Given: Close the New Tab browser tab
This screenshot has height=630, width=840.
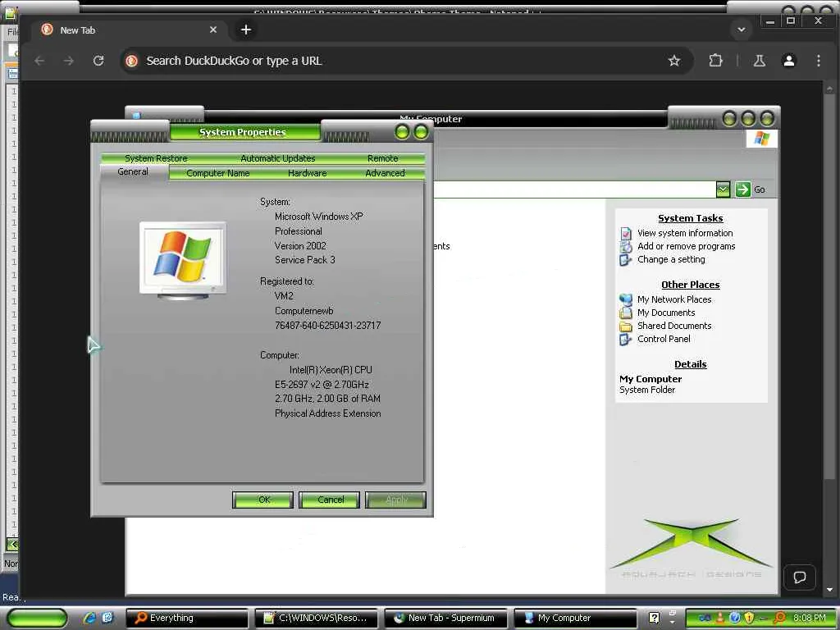Looking at the screenshot, I should pos(213,30).
